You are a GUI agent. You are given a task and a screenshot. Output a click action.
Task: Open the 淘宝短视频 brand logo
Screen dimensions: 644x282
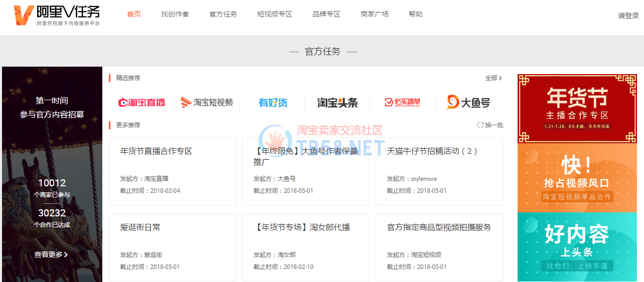(207, 103)
